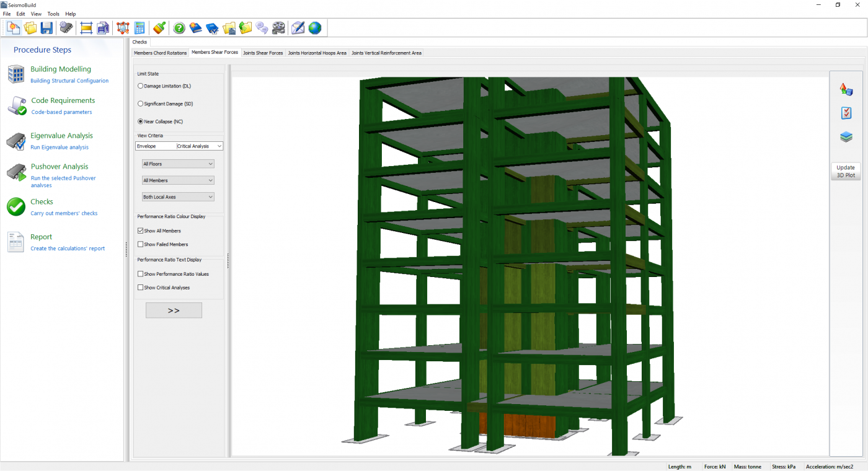Click the Update 3D Plot button
868x471 pixels.
tap(846, 171)
